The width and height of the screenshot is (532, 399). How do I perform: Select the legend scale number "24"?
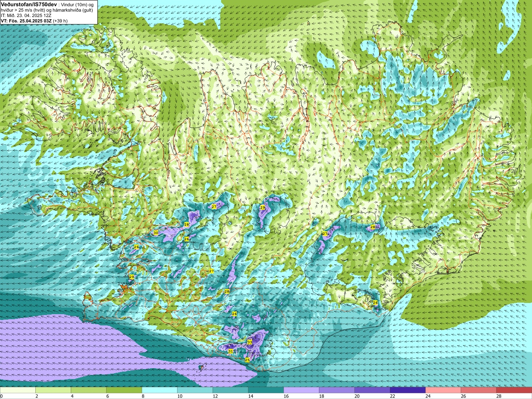pyautogui.click(x=428, y=396)
